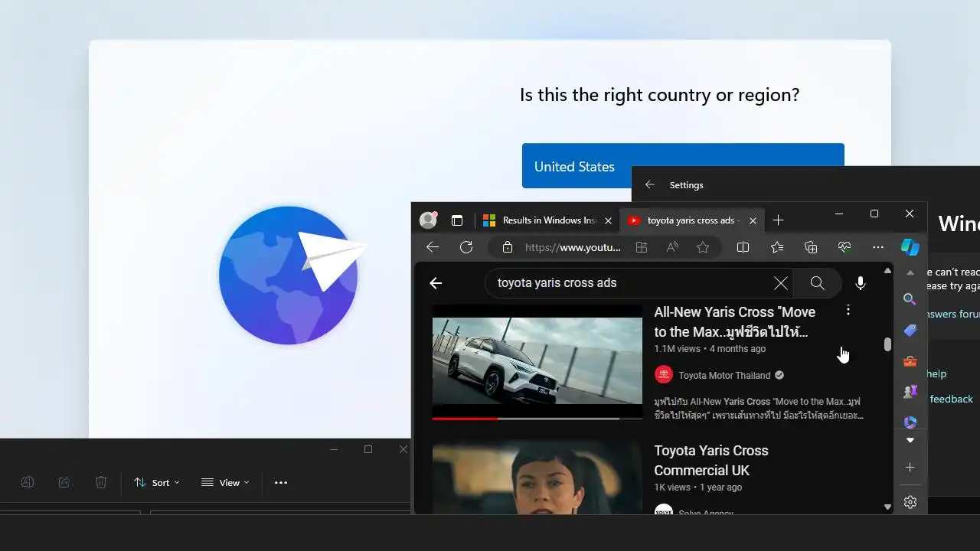Viewport: 980px width, 551px height.
Task: Open Edge Settings and more menu
Action: pyautogui.click(x=878, y=247)
